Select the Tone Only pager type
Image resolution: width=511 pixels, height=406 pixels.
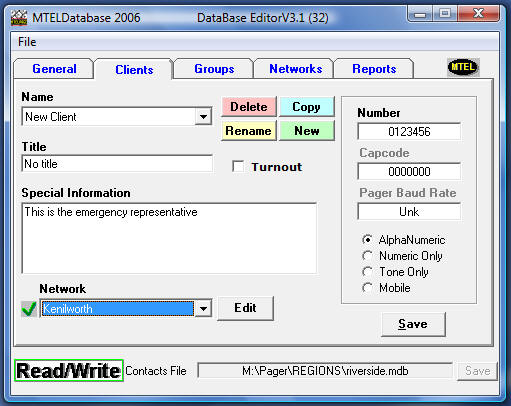coord(367,272)
